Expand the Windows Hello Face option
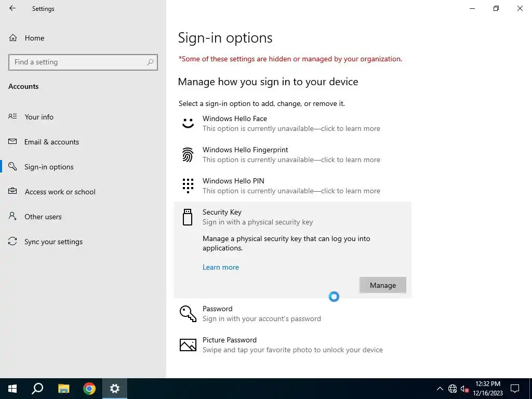The image size is (532, 399). pyautogui.click(x=292, y=124)
